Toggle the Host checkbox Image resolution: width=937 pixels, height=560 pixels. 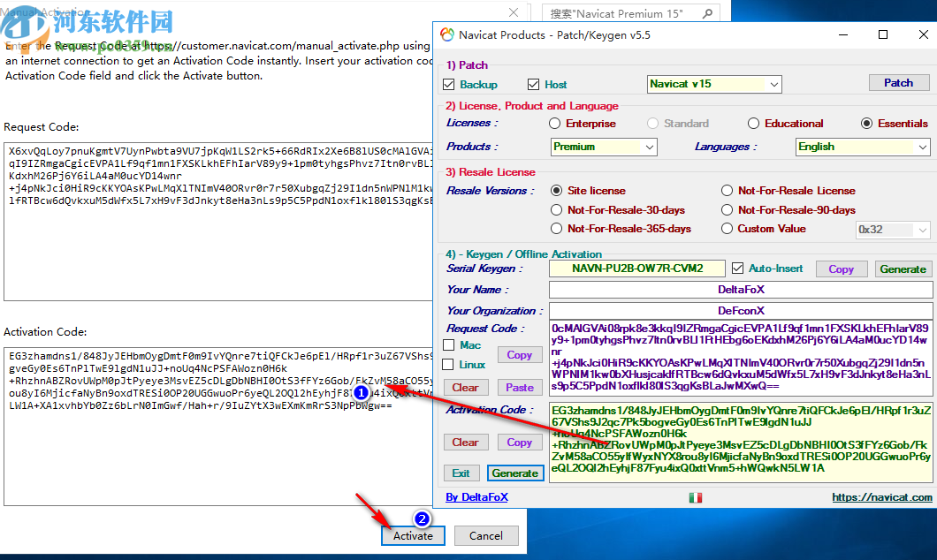point(534,84)
